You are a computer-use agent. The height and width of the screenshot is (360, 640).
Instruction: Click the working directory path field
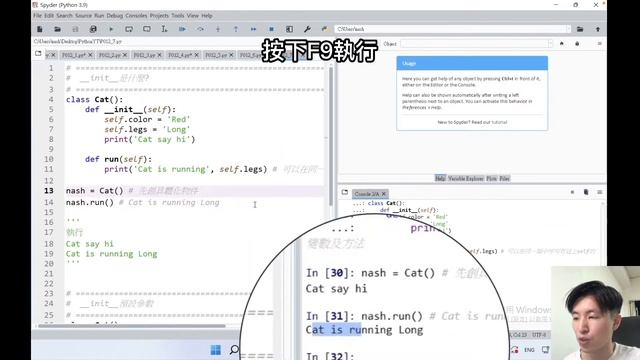pos(450,29)
